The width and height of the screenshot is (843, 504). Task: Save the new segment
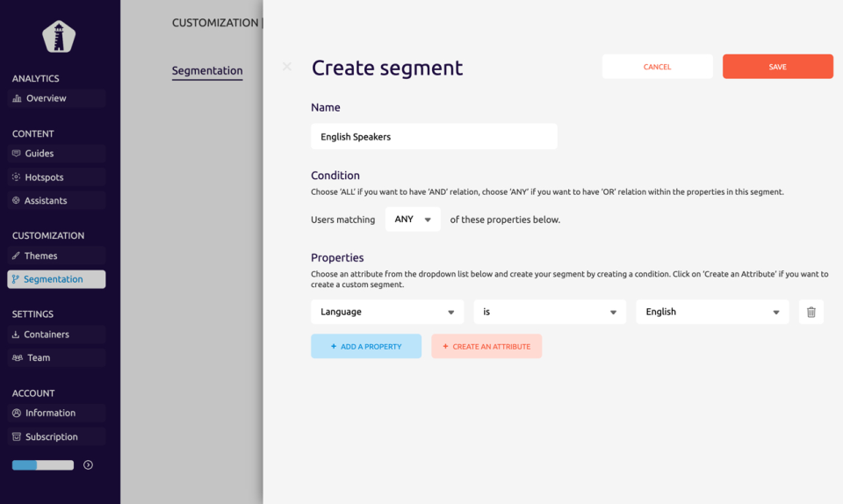point(777,67)
